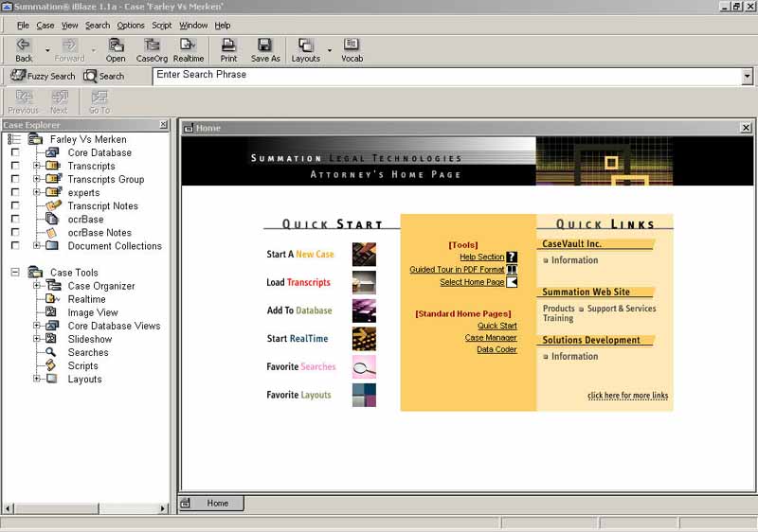Click the Fuzzy Search binoculars icon
The height and width of the screenshot is (532, 758).
[18, 76]
